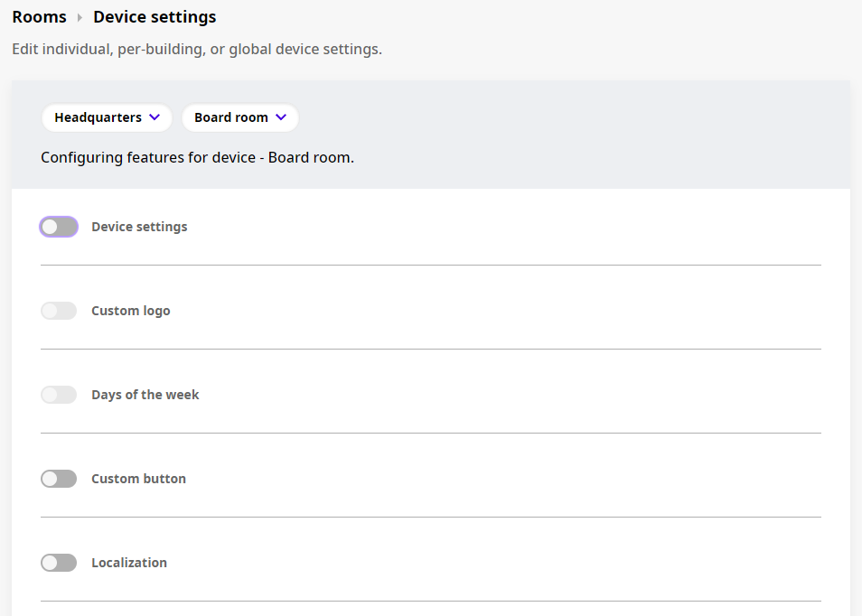Navigate back via the Rooms breadcrumb
862x616 pixels.
tap(39, 16)
